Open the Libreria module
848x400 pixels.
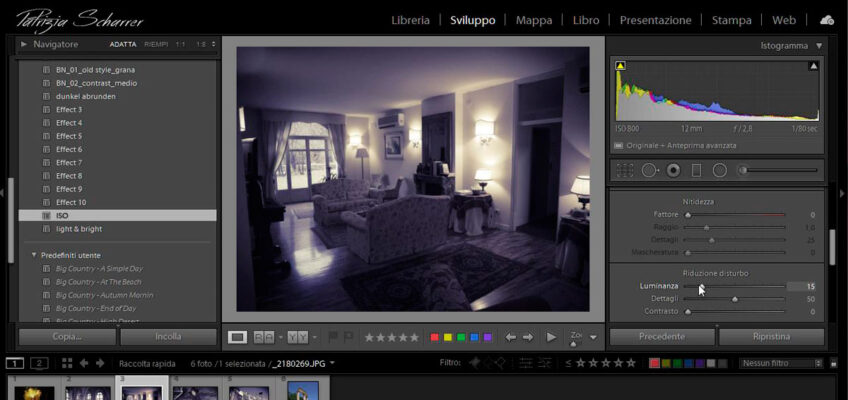pos(410,21)
